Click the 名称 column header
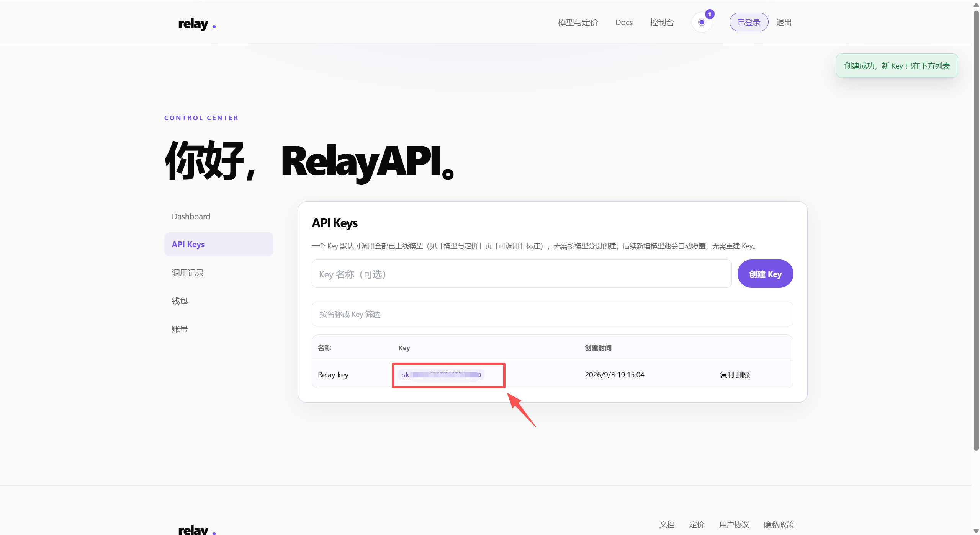Screen dimensions: 980x535 [x=324, y=347]
